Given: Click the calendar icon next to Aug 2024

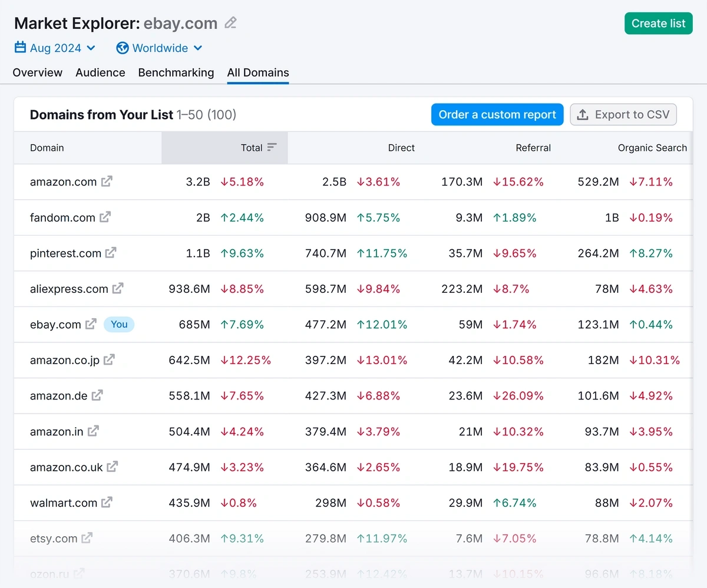Looking at the screenshot, I should (x=21, y=48).
